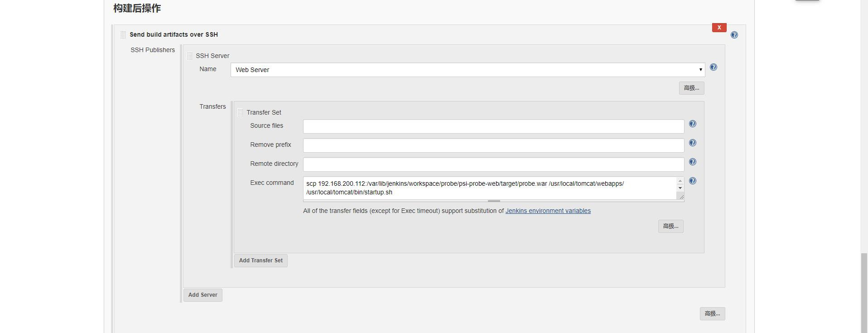
Task: Open help for Source files field
Action: (x=693, y=124)
